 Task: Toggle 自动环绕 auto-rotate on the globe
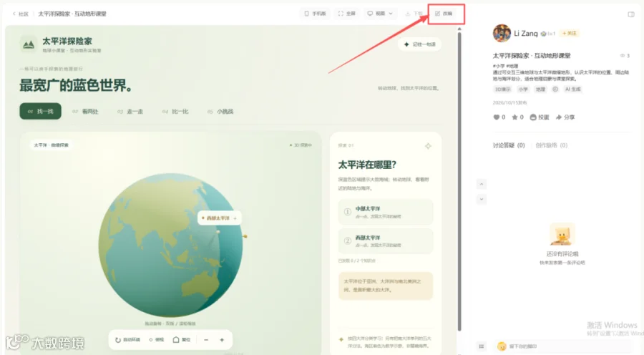[x=128, y=340]
